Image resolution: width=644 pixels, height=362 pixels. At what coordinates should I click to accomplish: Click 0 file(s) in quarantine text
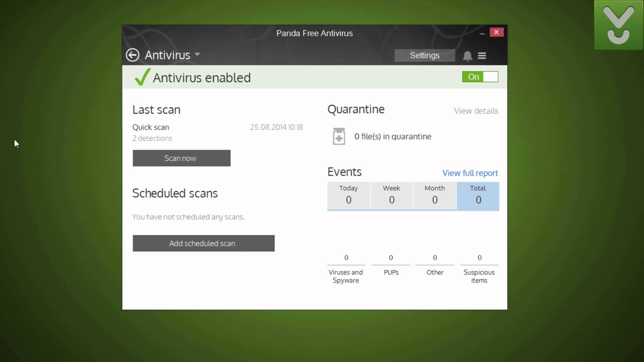(x=393, y=136)
